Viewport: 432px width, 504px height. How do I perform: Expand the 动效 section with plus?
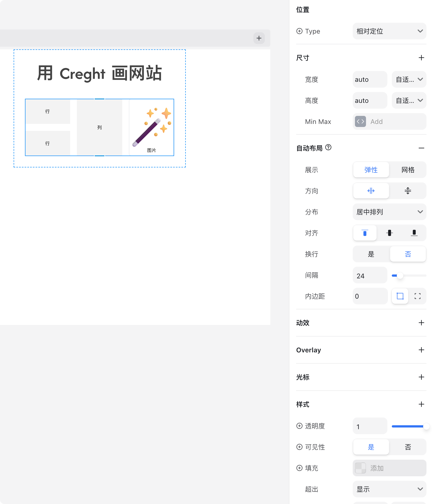(x=421, y=323)
